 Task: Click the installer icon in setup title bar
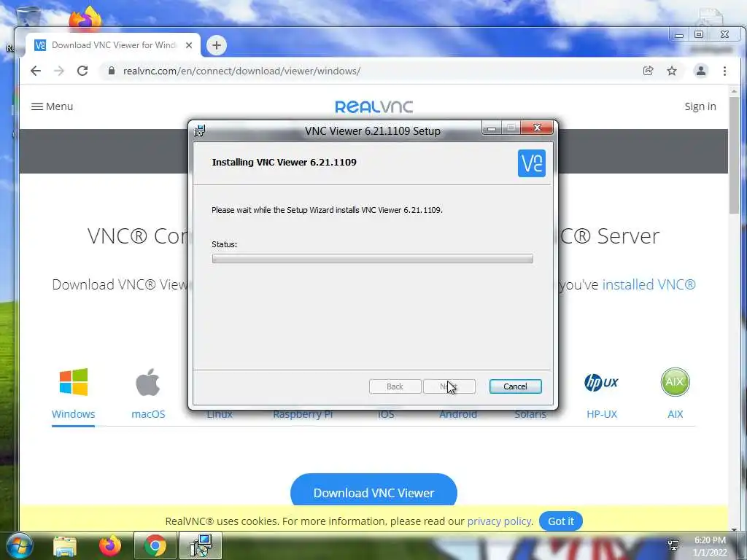[200, 131]
